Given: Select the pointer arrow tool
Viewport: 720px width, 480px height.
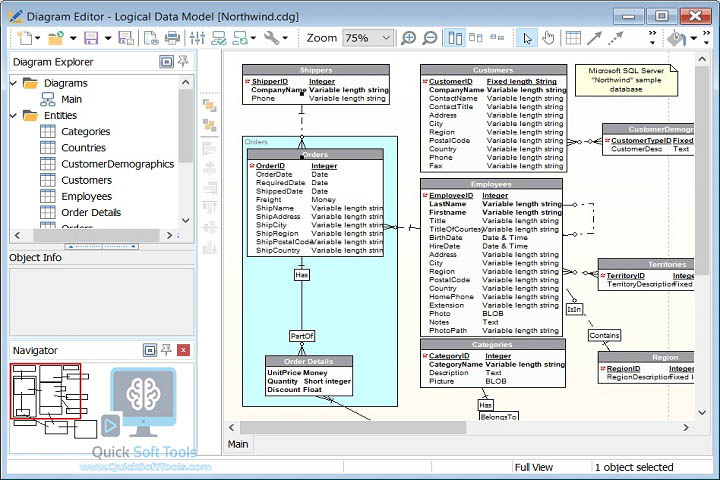Looking at the screenshot, I should (x=527, y=38).
